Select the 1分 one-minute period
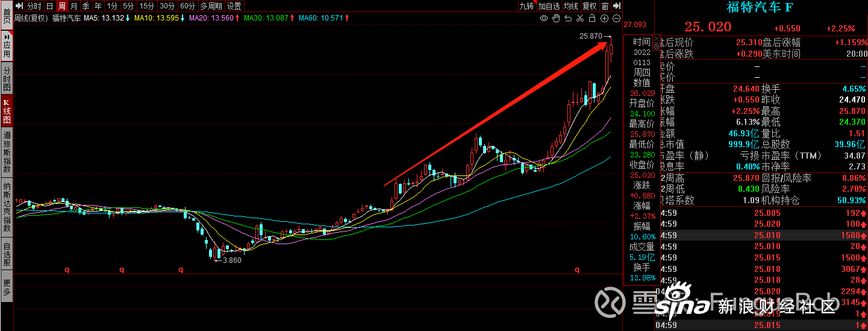The image size is (868, 331). [x=112, y=6]
